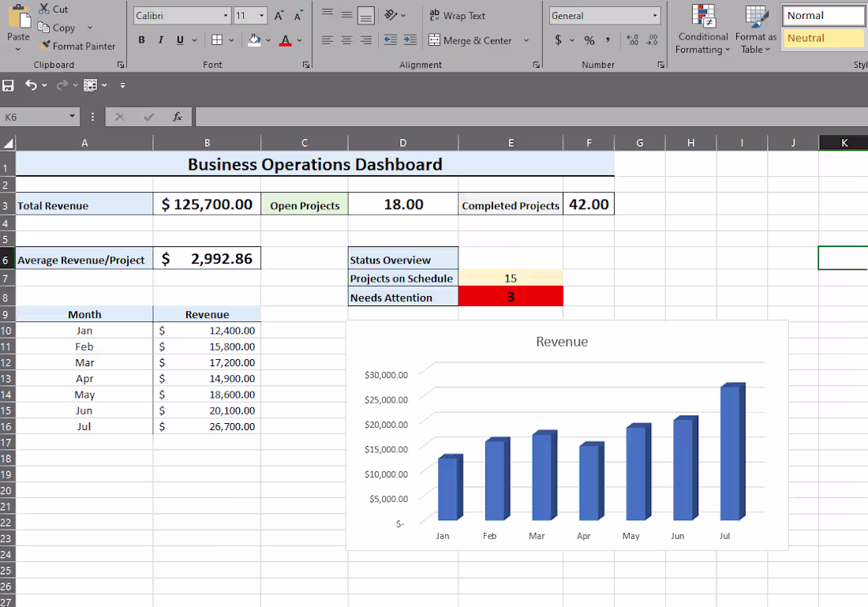
Task: Expand Paste options arrow
Action: [x=18, y=49]
